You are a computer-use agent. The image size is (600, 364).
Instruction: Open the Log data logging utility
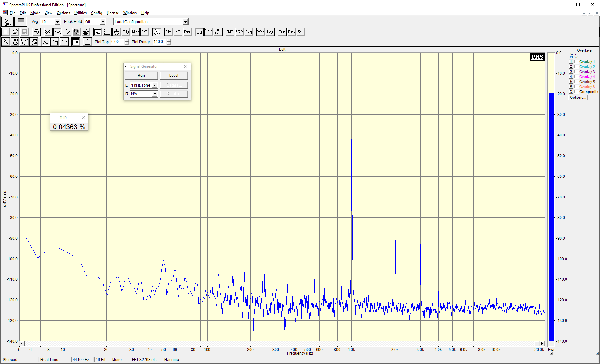coord(270,32)
